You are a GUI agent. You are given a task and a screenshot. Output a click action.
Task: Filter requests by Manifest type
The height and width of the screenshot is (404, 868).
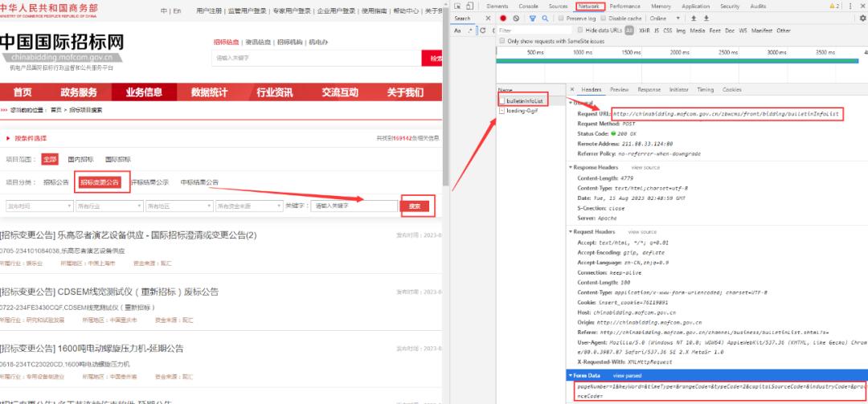(x=762, y=31)
